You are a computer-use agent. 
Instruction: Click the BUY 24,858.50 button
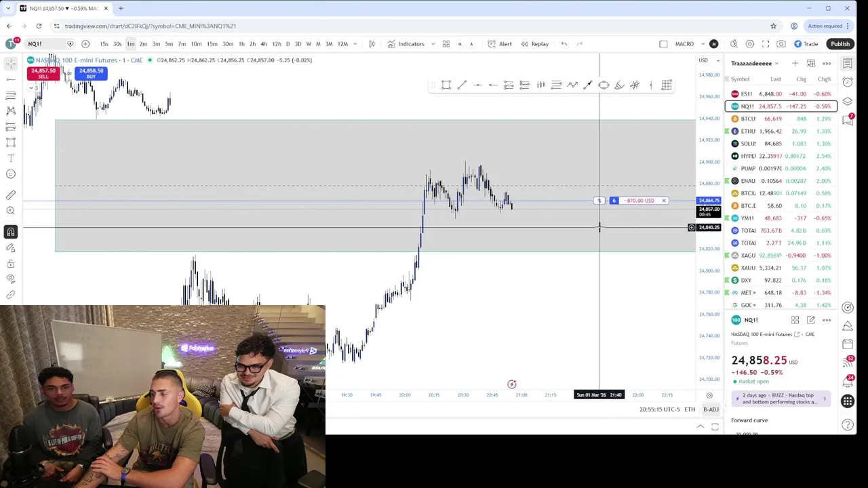click(x=91, y=73)
